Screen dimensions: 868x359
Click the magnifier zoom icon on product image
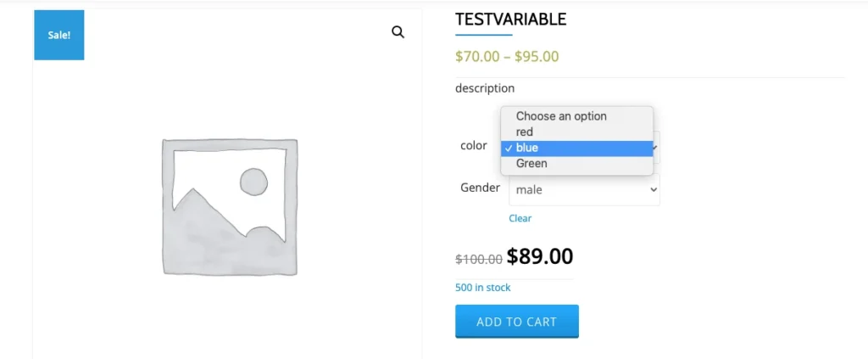[398, 32]
